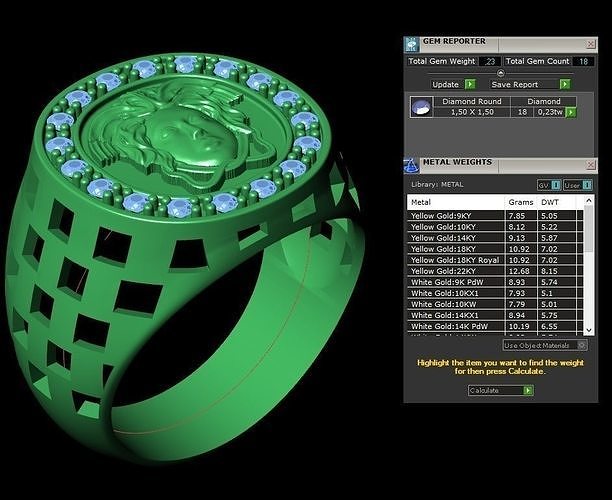Select the Yellow Gold:18KY Royal row

tap(495, 260)
